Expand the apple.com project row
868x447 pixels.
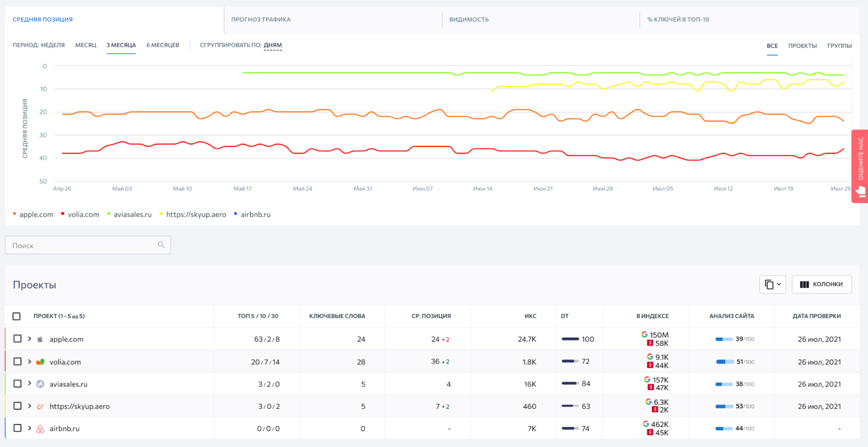click(x=30, y=339)
